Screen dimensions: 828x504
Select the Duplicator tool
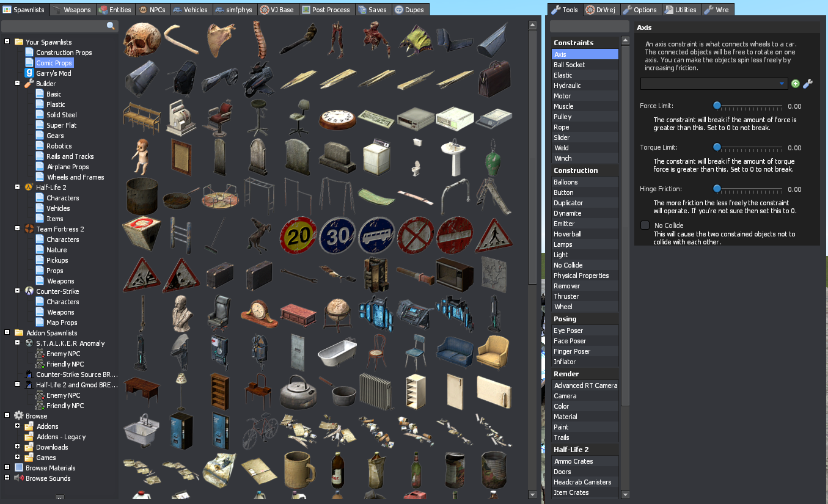point(585,203)
